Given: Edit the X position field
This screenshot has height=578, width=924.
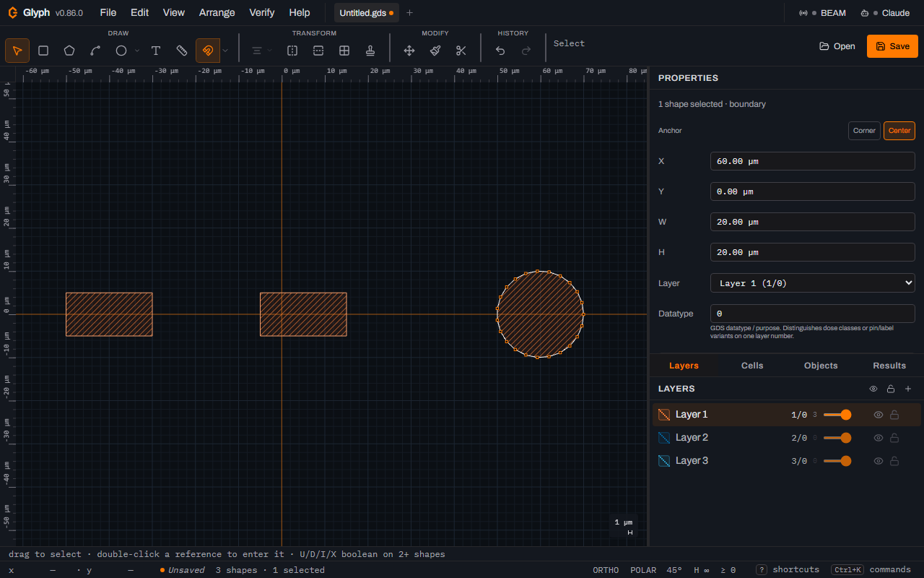Looking at the screenshot, I should pos(813,161).
